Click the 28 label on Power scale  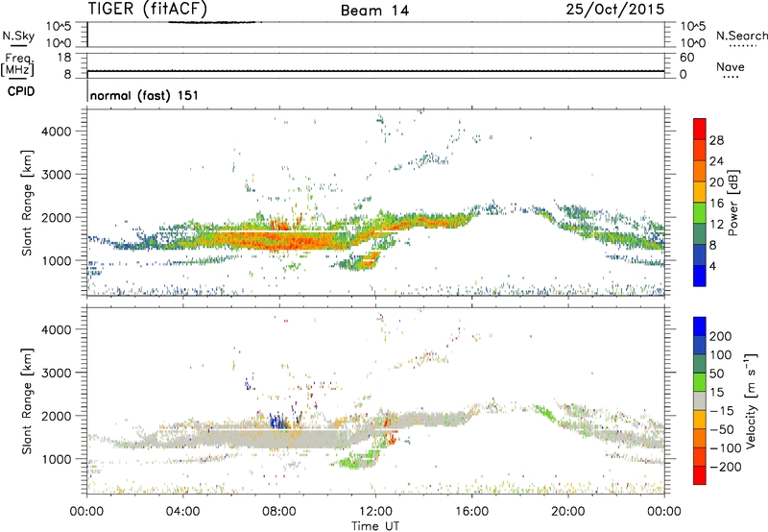click(716, 140)
